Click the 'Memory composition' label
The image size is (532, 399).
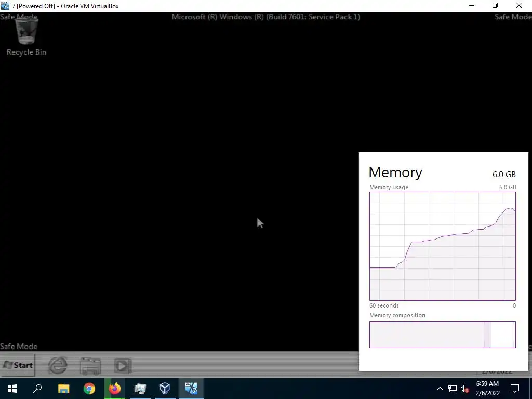click(397, 315)
